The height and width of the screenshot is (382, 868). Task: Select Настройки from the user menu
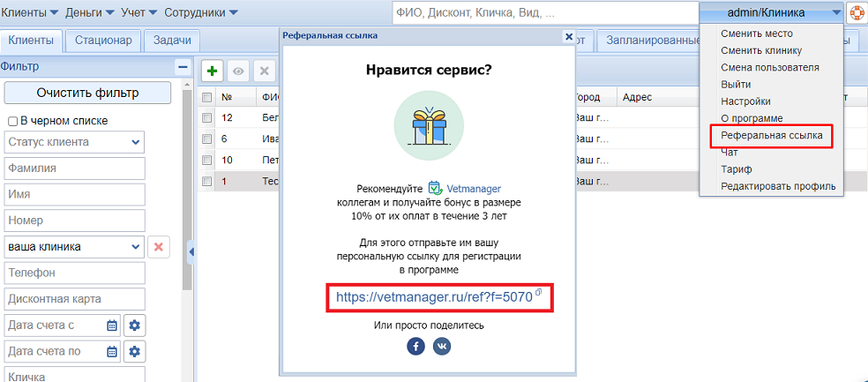coord(745,101)
